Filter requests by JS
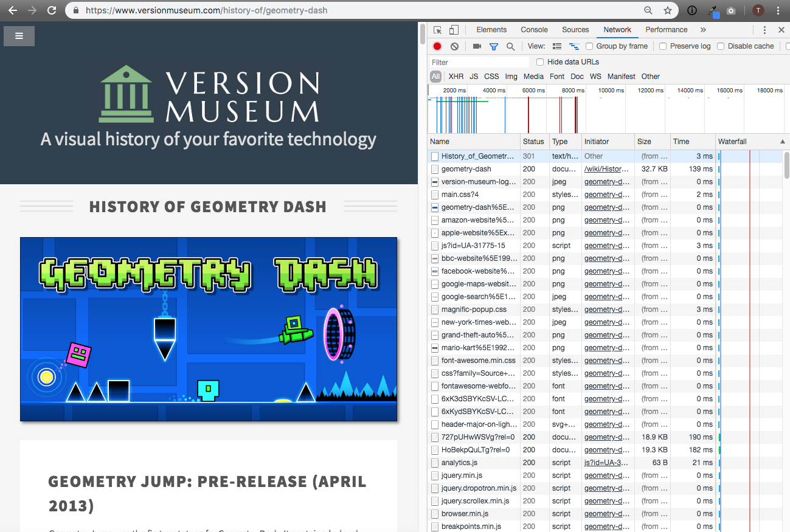Viewport: 790px width, 532px height. [474, 77]
